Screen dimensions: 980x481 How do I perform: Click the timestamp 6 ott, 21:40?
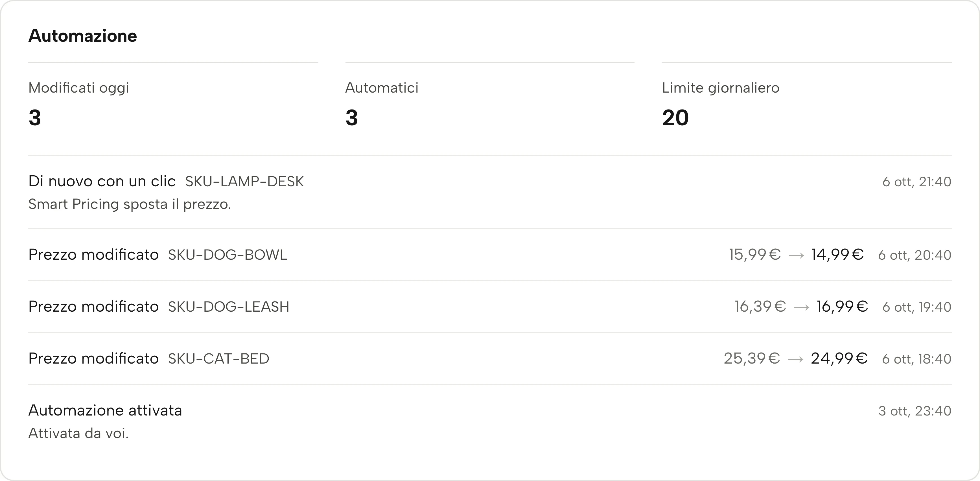pos(917,182)
